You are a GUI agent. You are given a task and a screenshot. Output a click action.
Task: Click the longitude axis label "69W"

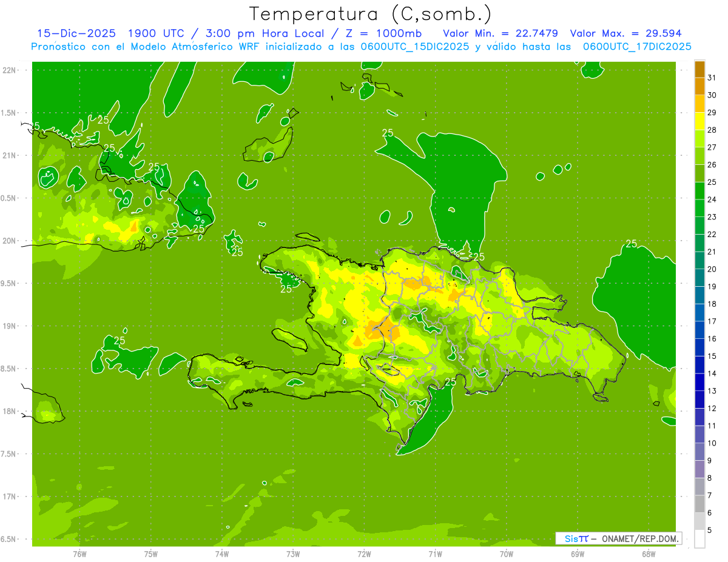578,554
